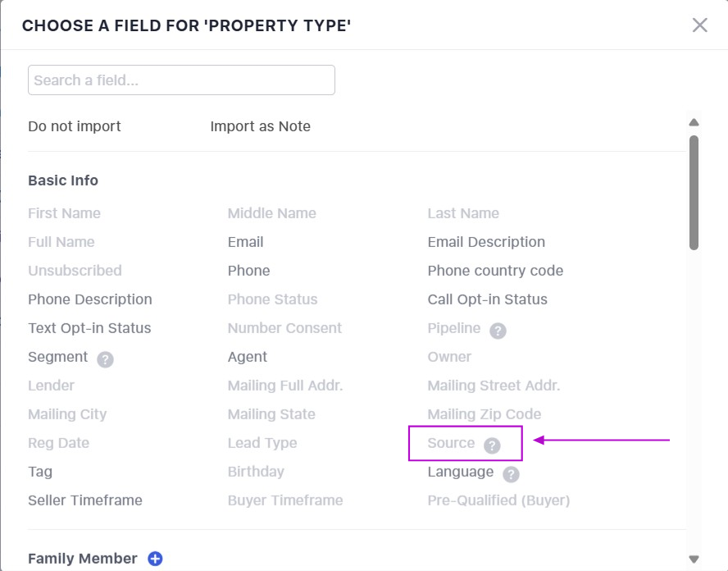Viewport: 728px width, 571px height.
Task: Click the help icon beside Language
Action: [x=512, y=474]
